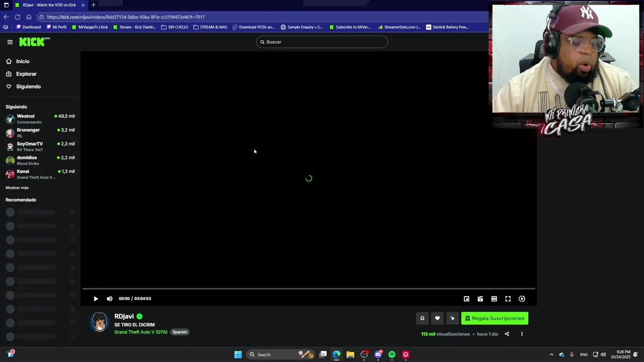
Task: Open Stream - Kick Dashboard bookmark
Action: point(134,27)
